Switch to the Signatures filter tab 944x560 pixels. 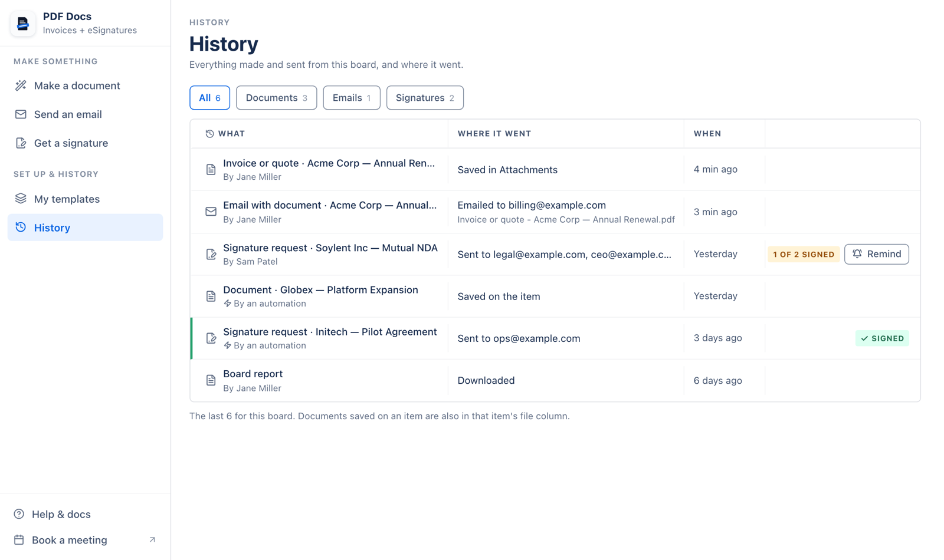coord(425,98)
